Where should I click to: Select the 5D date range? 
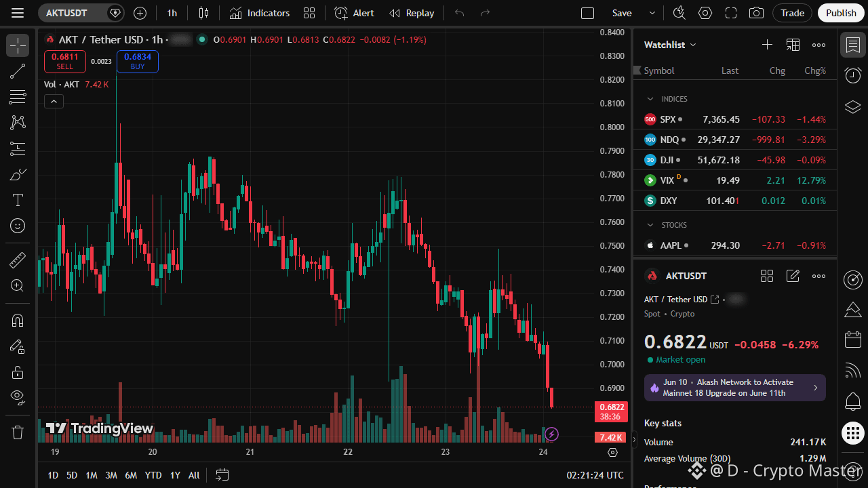point(72,475)
